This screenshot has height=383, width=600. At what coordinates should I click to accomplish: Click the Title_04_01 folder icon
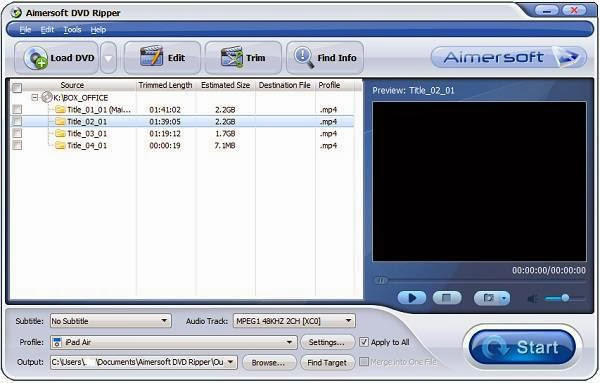(x=60, y=145)
